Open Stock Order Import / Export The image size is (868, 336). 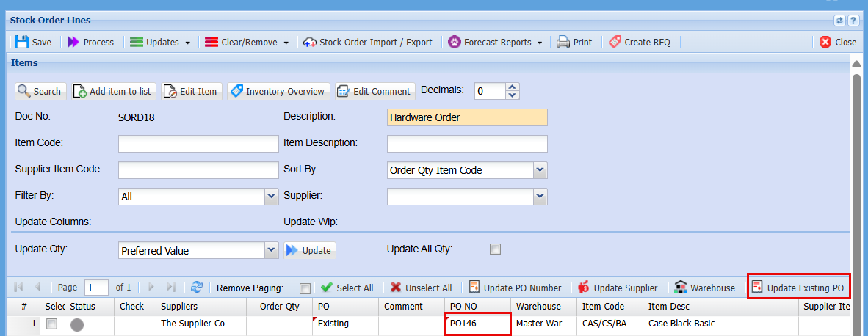(x=368, y=42)
